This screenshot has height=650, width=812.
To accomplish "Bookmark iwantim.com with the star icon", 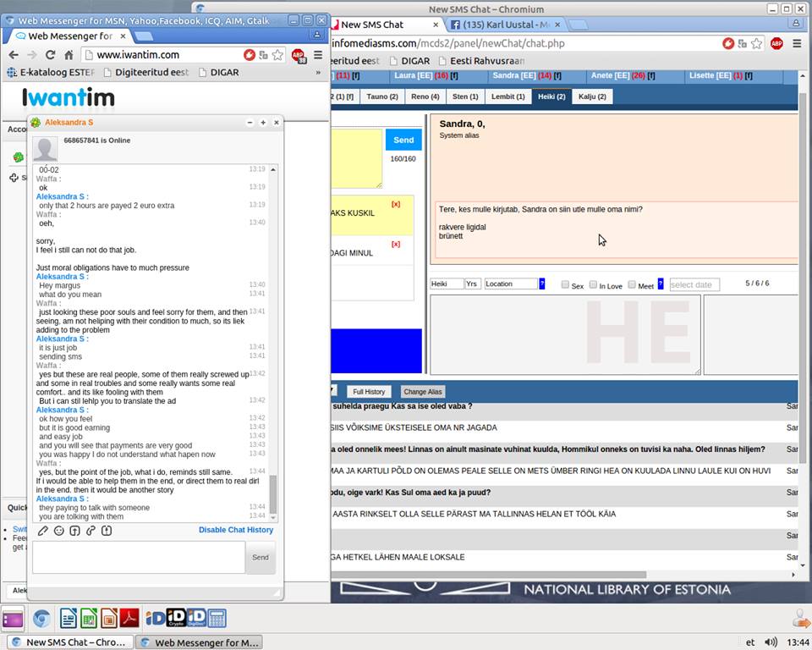I will 277,55.
